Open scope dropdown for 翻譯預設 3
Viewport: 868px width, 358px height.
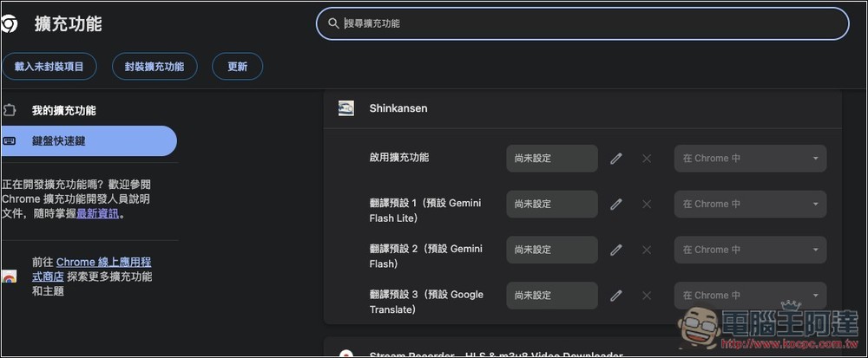pyautogui.click(x=750, y=296)
